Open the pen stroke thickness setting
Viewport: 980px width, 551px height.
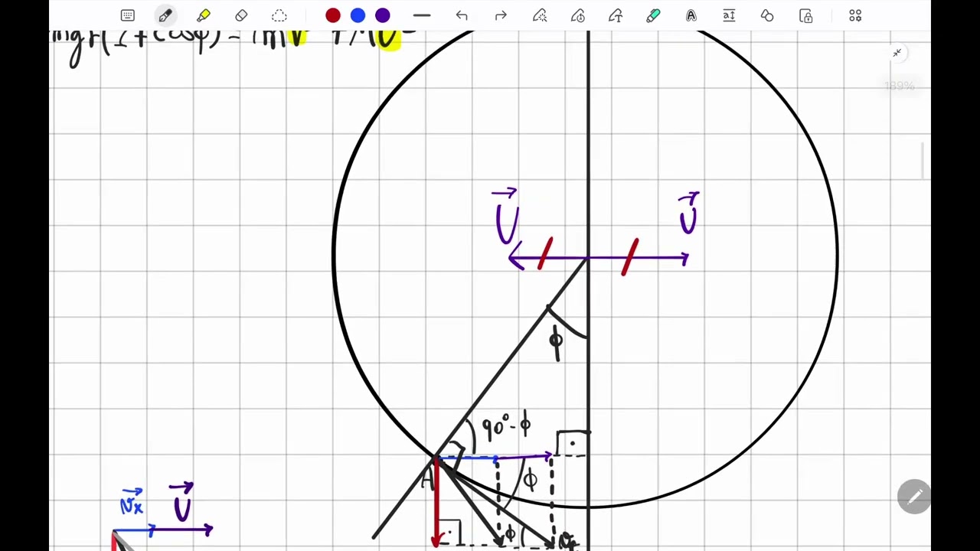[422, 15]
